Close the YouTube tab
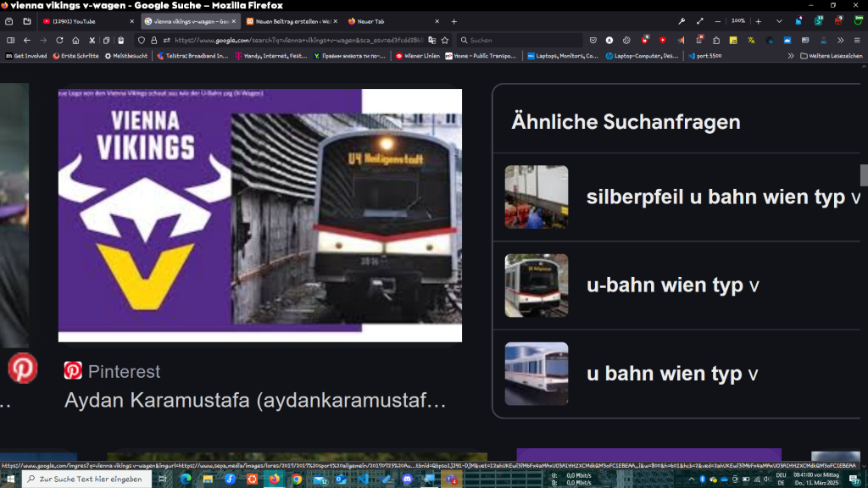The height and width of the screenshot is (488, 868). [131, 21]
